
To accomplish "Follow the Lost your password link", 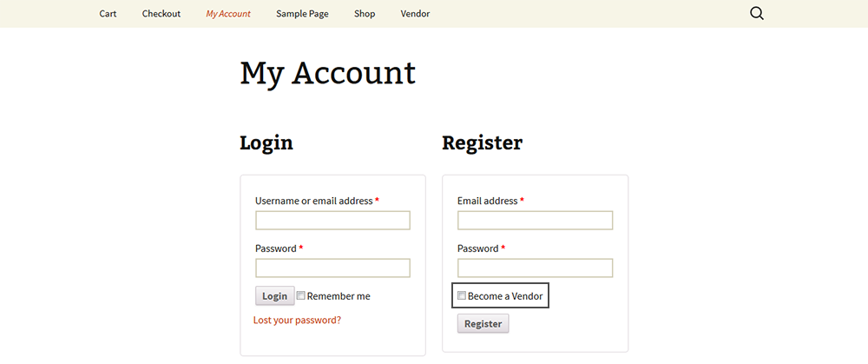I will [x=297, y=320].
